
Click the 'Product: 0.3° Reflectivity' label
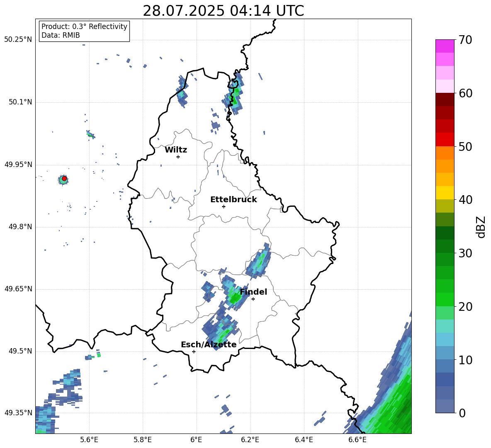(x=84, y=27)
